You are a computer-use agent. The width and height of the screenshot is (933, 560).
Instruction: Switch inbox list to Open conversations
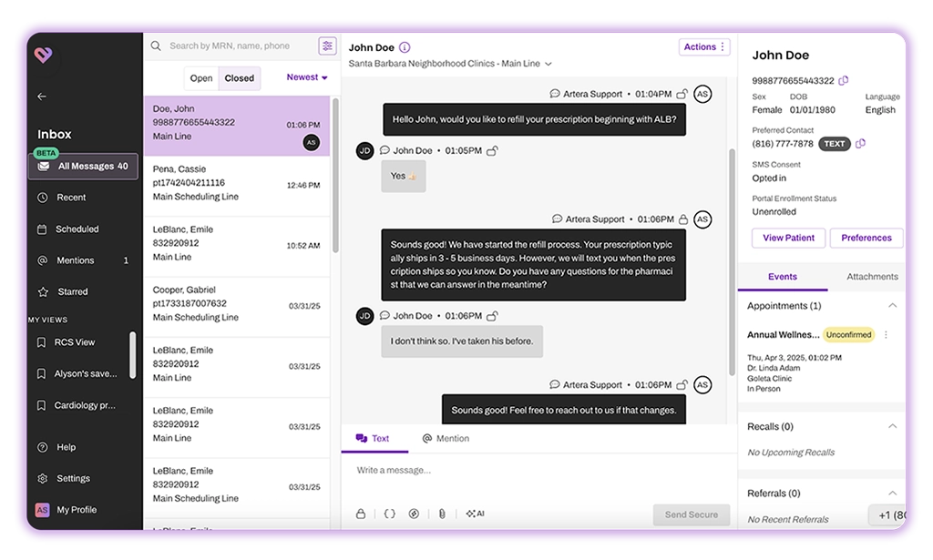201,78
